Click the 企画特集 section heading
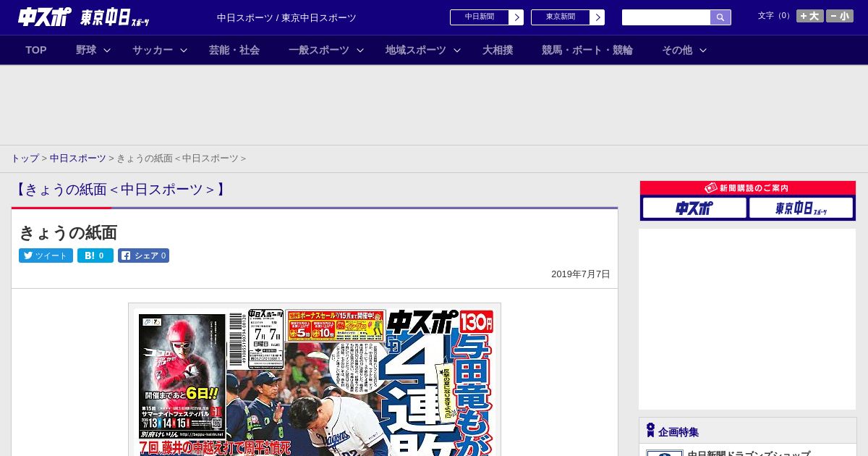Image resolution: width=868 pixels, height=456 pixels. click(678, 432)
